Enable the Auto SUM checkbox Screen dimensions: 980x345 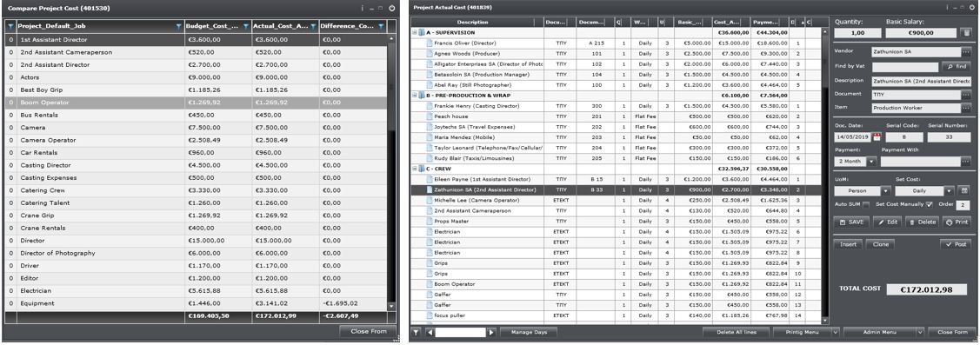click(x=865, y=204)
